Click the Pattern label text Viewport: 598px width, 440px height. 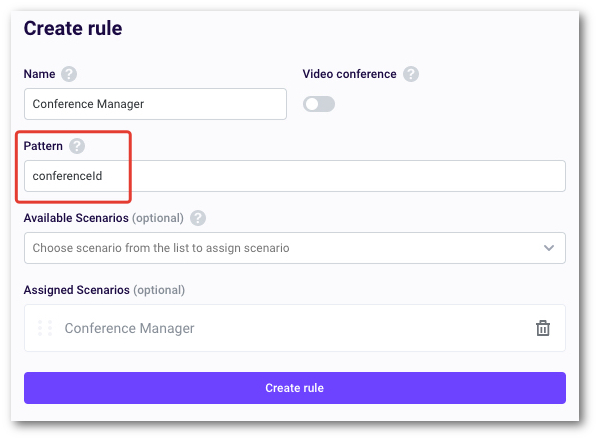coord(43,146)
